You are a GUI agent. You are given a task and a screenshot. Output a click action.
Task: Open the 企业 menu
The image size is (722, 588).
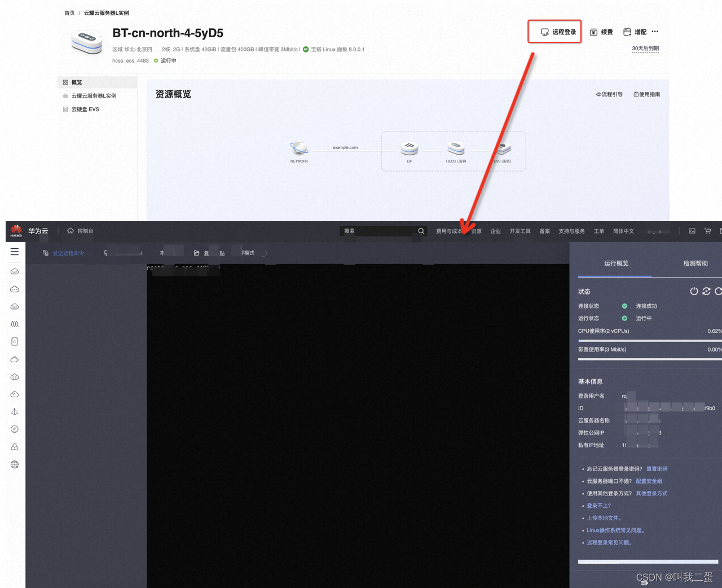pyautogui.click(x=495, y=231)
